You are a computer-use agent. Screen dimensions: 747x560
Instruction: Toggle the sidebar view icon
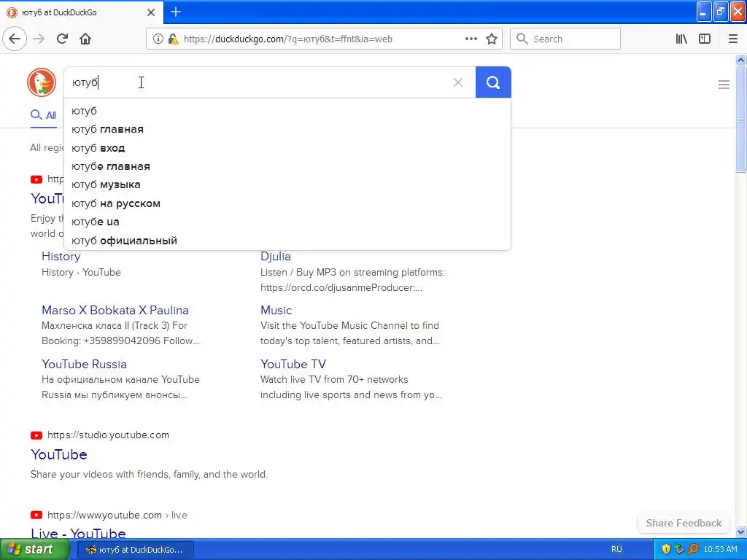point(705,39)
